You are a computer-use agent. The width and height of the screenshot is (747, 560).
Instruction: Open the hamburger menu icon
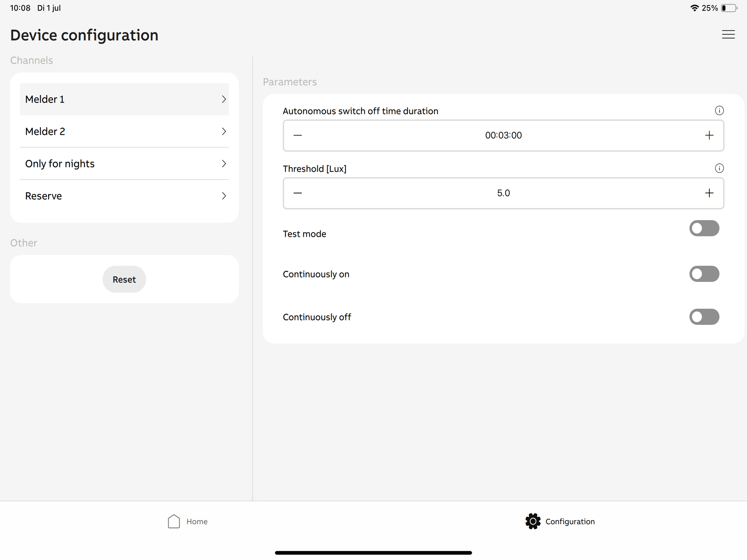click(728, 34)
